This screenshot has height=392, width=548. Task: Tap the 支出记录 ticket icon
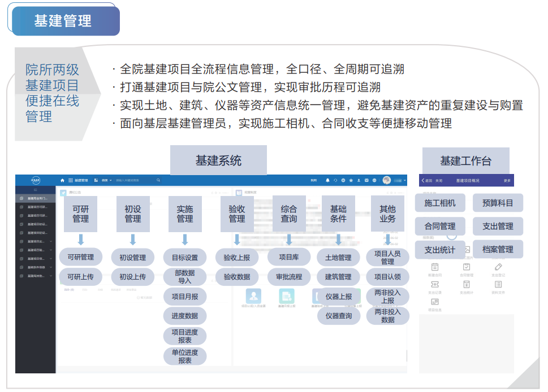tap(435, 285)
